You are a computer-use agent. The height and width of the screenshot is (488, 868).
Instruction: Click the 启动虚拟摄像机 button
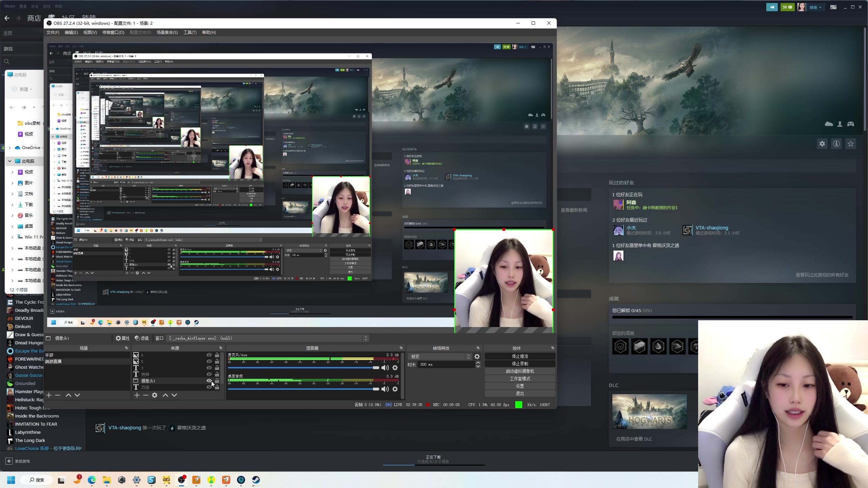tap(520, 371)
